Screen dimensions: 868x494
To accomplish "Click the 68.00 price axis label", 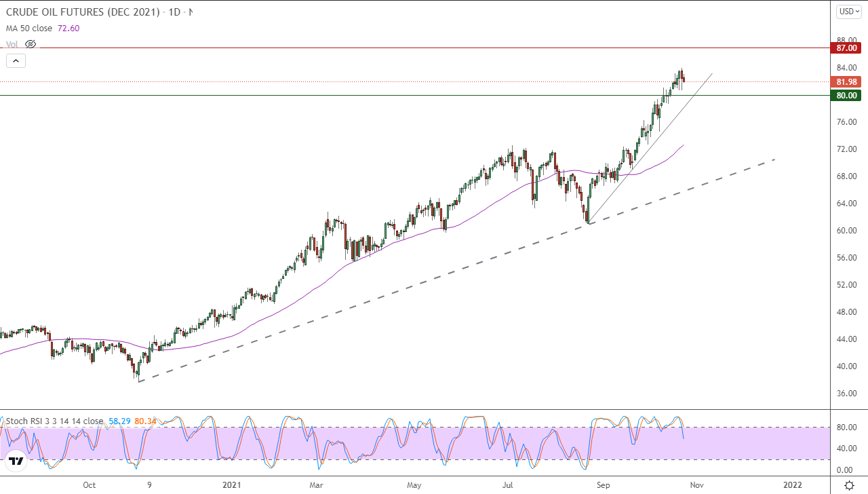I will (846, 176).
